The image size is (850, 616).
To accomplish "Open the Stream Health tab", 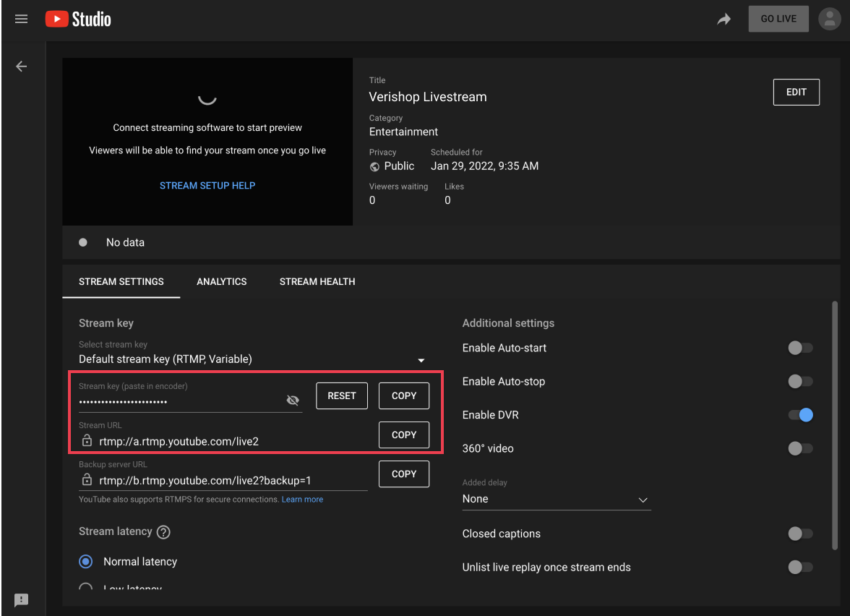I will coord(317,281).
